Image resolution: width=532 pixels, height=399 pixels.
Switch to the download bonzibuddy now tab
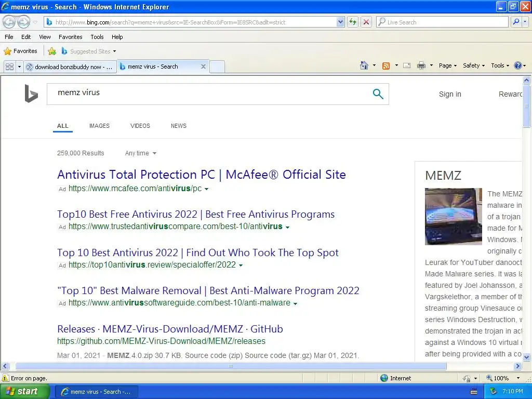pos(70,67)
